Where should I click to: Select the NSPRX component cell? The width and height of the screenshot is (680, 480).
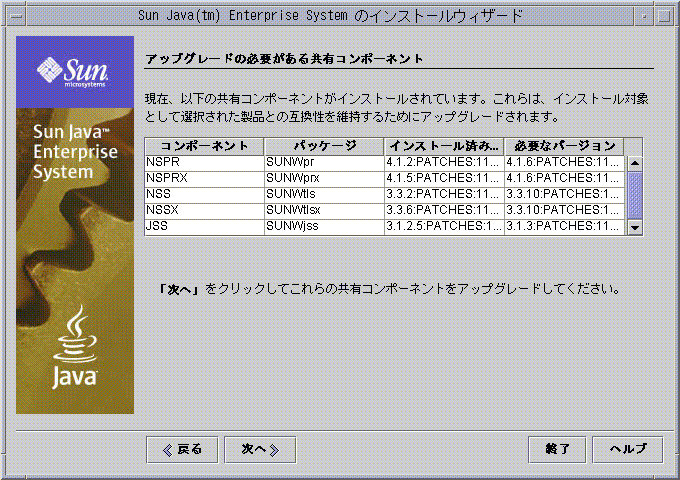[x=205, y=179]
